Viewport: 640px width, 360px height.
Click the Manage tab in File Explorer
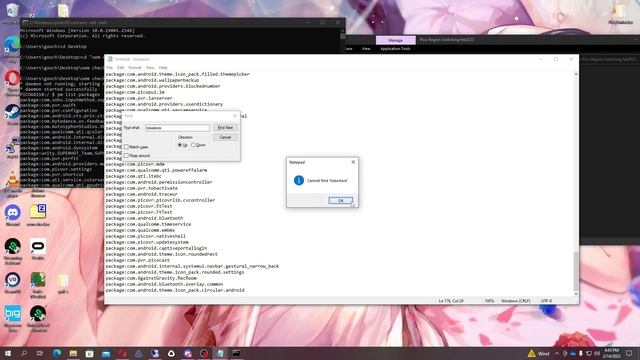[396, 40]
